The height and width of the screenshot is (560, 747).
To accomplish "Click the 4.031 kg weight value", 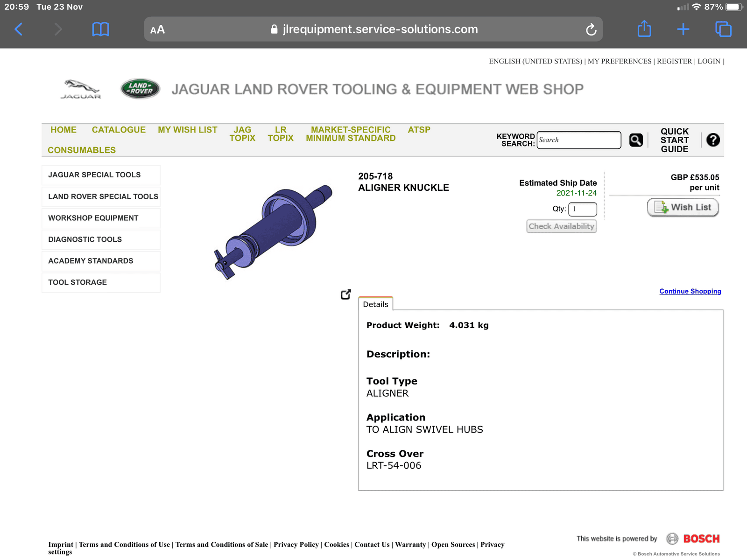I will point(469,325).
